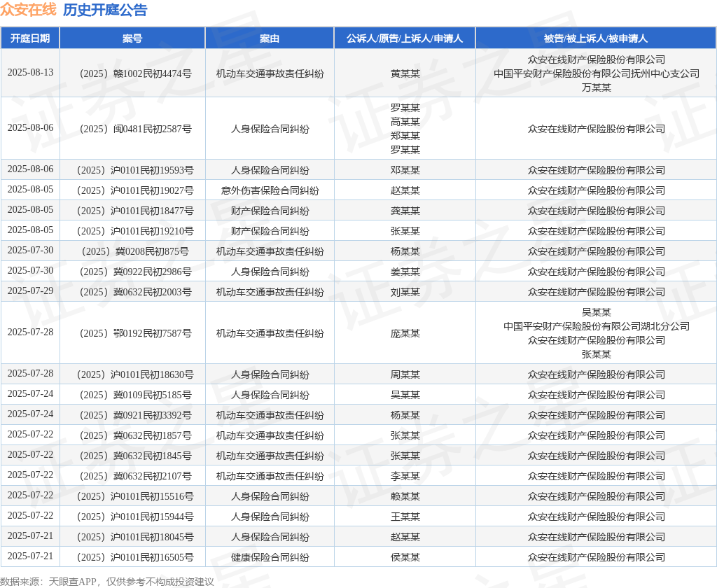This screenshot has height=588, width=717.
Task: Pick case number （2025）沪0101民初18477号
Action: tap(135, 211)
